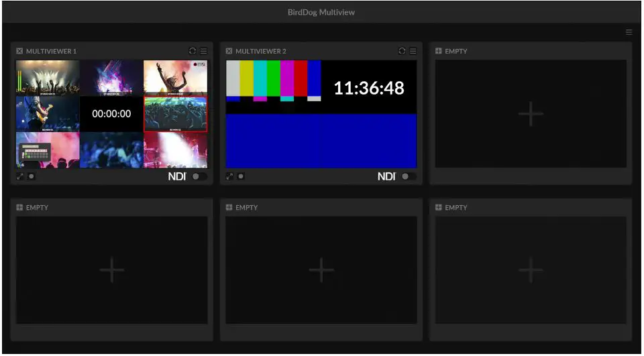The width and height of the screenshot is (644, 356).
Task: Select the dancing woman source tile
Action: coord(175,78)
